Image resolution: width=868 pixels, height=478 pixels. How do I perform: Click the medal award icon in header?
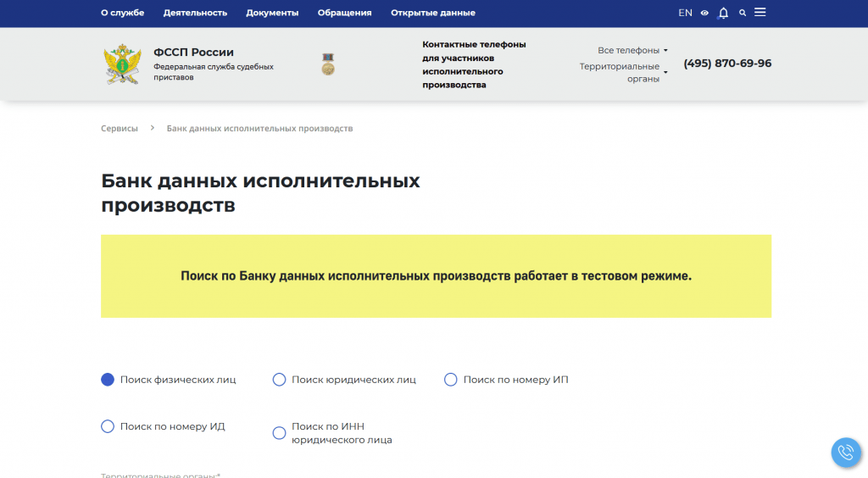328,64
